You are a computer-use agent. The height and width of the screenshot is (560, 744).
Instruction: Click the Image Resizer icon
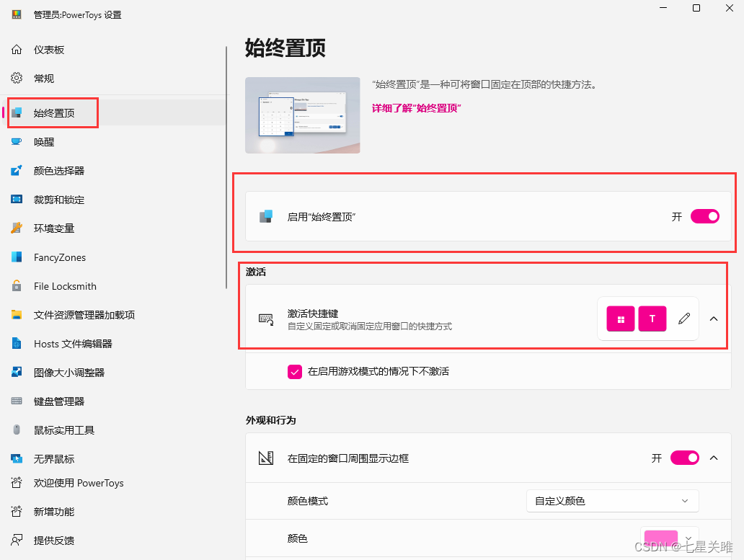[x=17, y=372]
